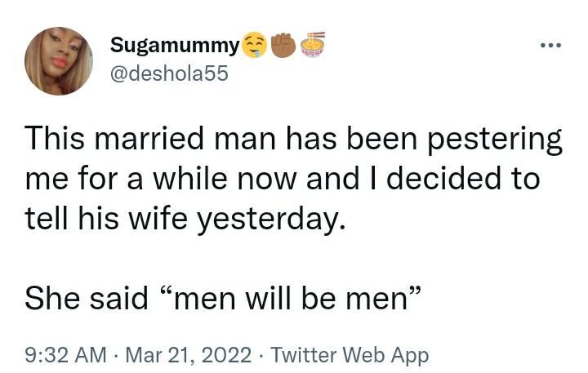
Task: Click the 'tell his wife yesterday' line
Action: click(185, 220)
